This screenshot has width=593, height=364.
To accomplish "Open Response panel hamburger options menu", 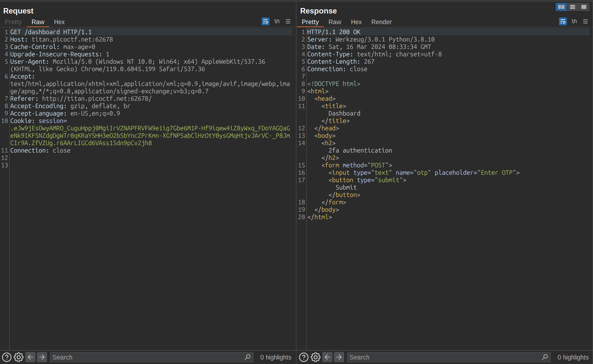I will (x=586, y=22).
